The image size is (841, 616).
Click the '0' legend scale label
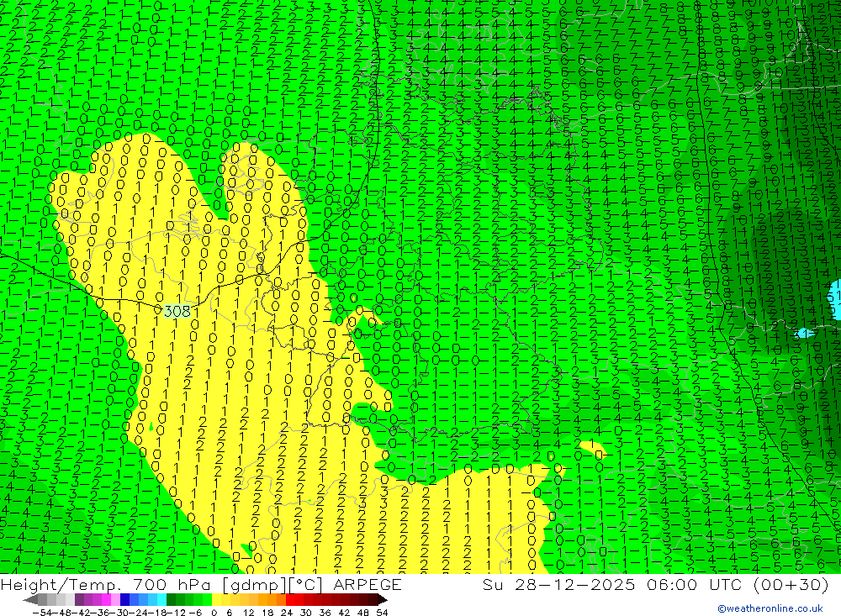214,613
